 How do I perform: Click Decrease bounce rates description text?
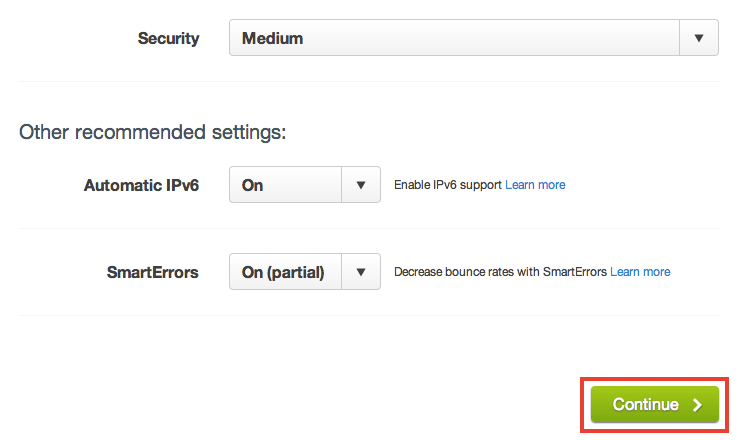[500, 271]
